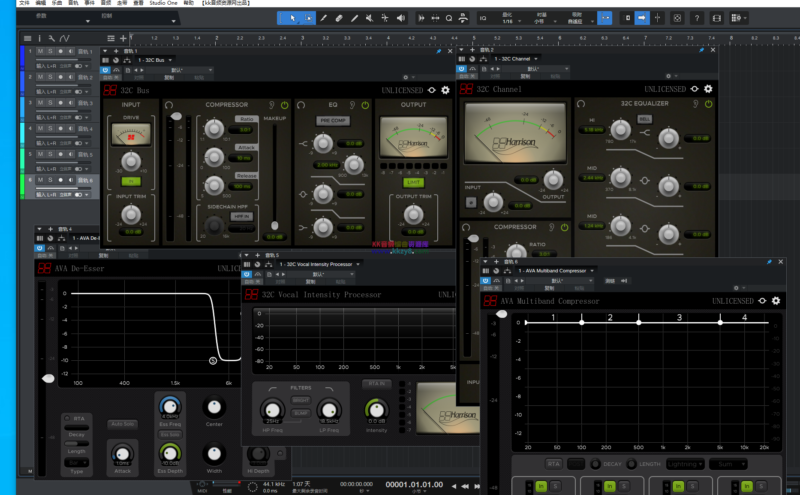Record-arm track 3

[x=60, y=103]
